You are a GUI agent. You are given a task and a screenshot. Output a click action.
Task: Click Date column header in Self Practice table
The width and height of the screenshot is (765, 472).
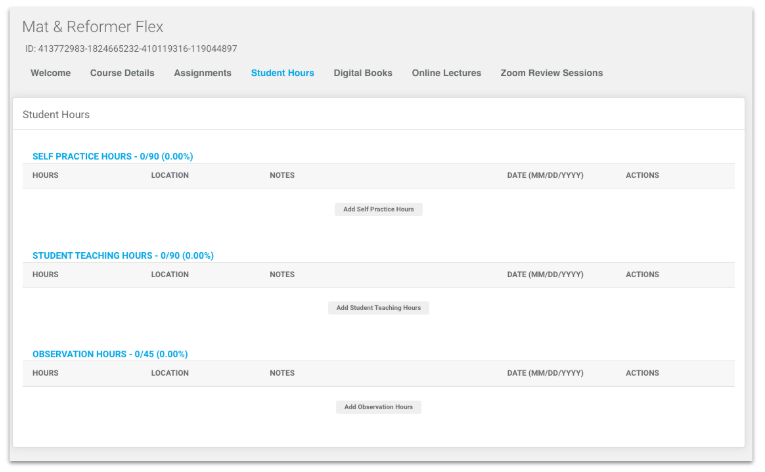click(x=545, y=175)
